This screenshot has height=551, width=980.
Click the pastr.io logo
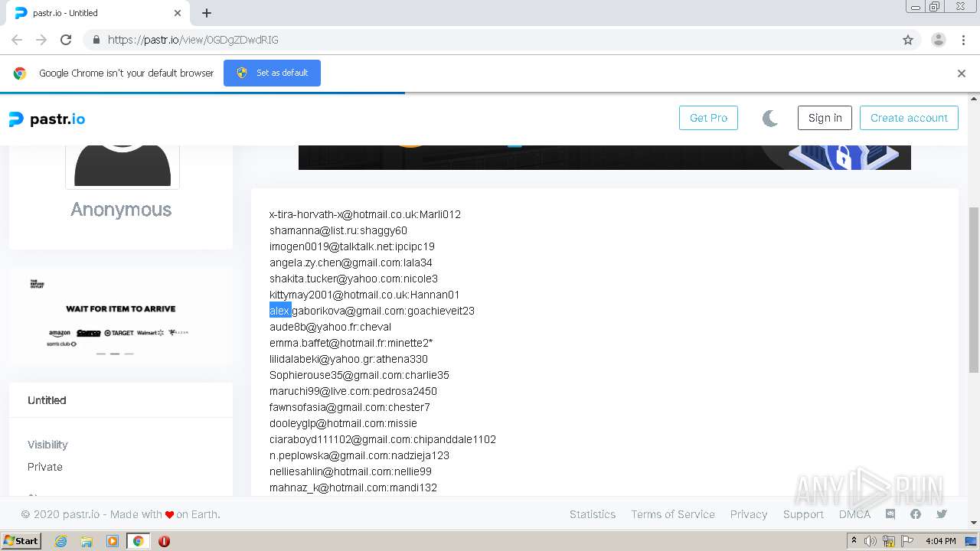tap(47, 119)
